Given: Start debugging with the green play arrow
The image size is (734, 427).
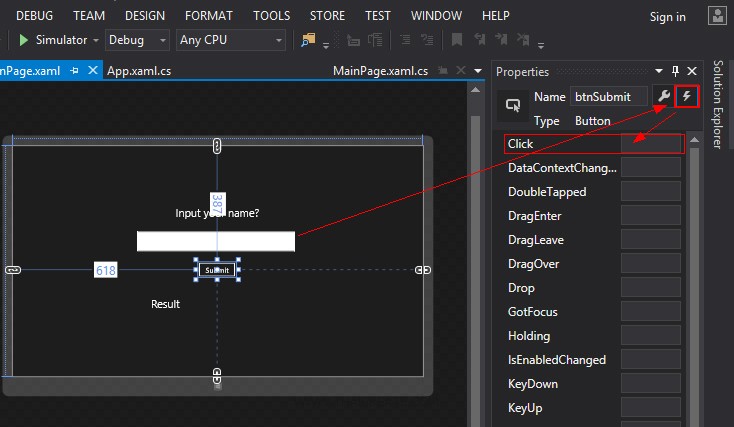Looking at the screenshot, I should [23, 40].
